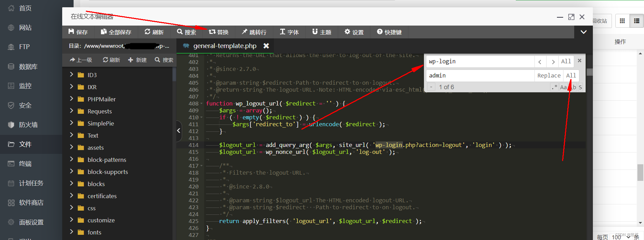Image resolution: width=644 pixels, height=240 pixels.
Task: Click replace All button next to Replace
Action: [571, 75]
